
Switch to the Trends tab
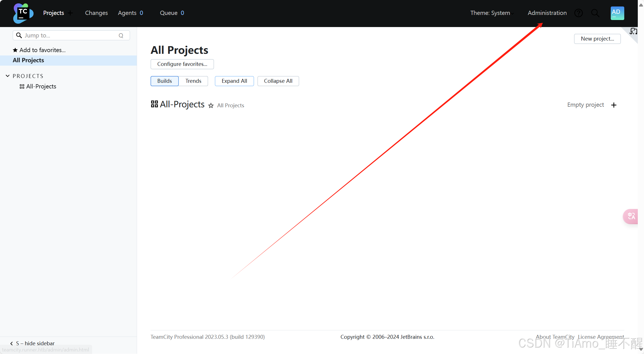tap(193, 81)
